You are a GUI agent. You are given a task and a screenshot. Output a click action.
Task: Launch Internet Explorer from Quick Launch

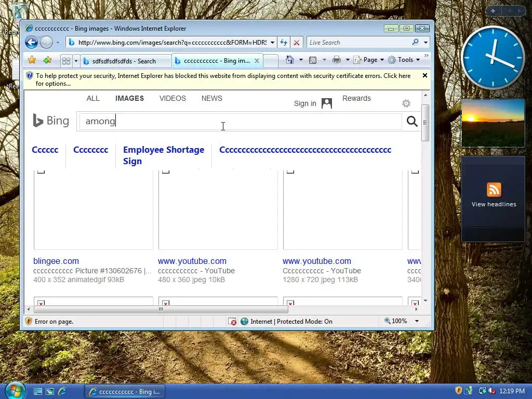click(62, 391)
